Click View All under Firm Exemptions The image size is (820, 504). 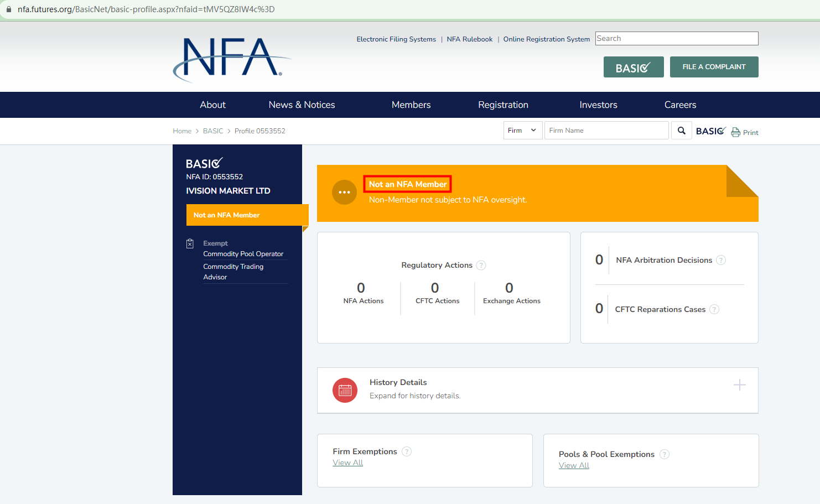tap(347, 463)
